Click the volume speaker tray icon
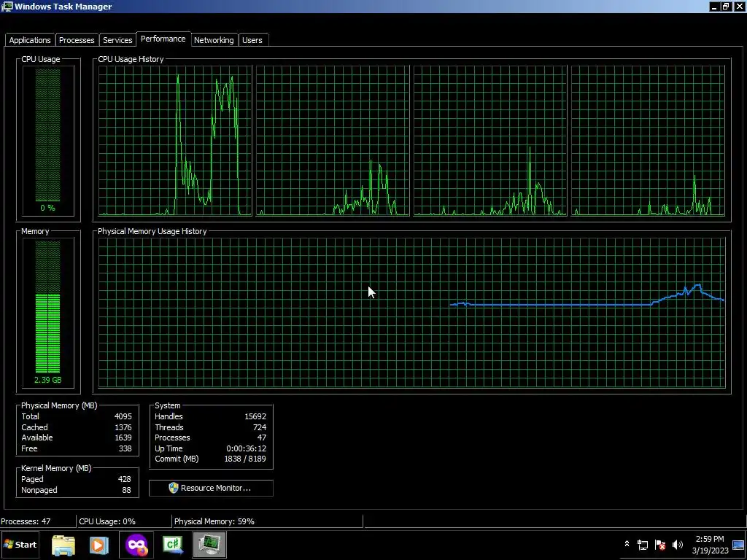Screen dimensions: 747x560 point(677,544)
